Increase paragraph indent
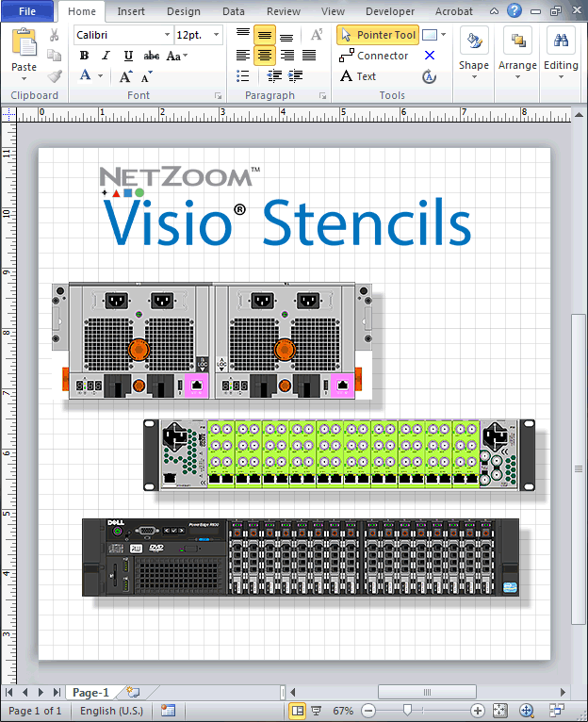 click(295, 76)
